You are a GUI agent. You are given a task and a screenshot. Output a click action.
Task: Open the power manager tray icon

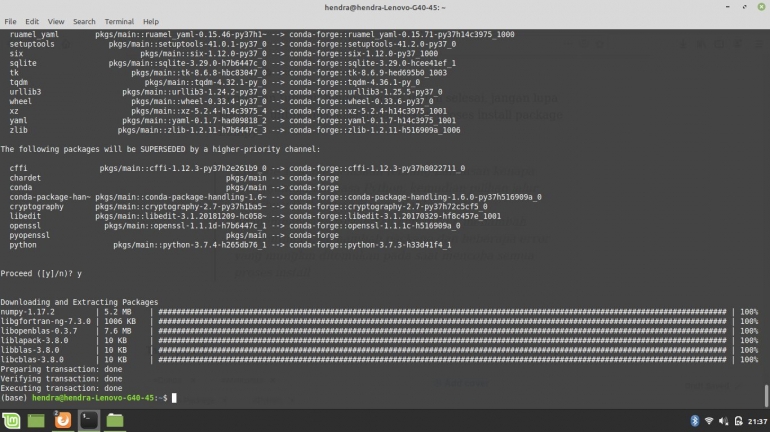pyautogui.click(x=738, y=421)
